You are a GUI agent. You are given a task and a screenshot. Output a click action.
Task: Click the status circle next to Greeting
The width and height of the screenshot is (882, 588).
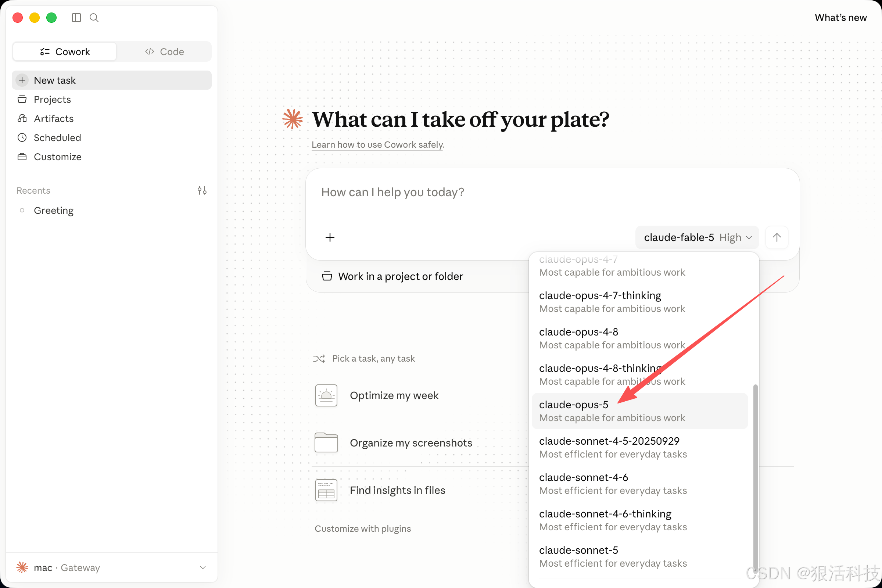[x=22, y=210]
